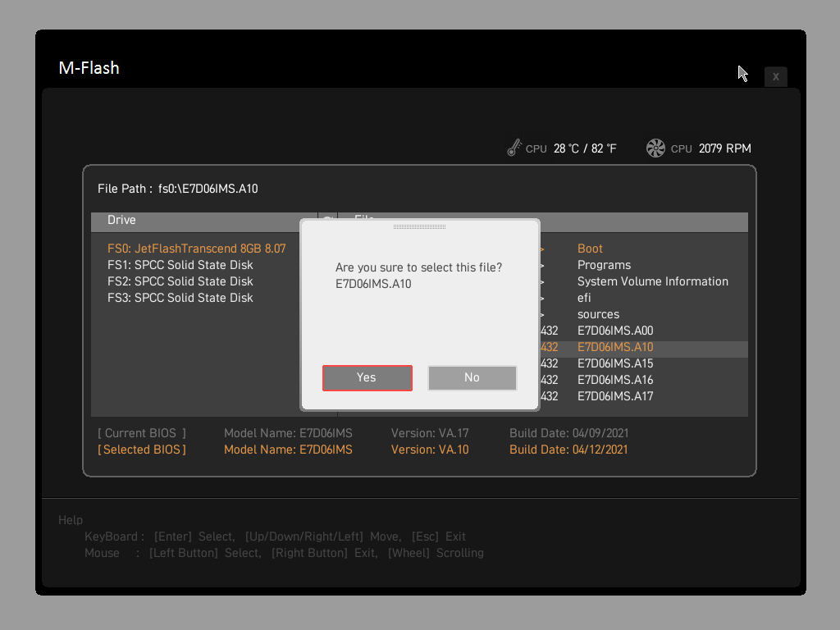840x630 pixels.
Task: Select drive FS0: JetFlashTranscend 8GB 8.07
Action: pyautogui.click(x=197, y=249)
